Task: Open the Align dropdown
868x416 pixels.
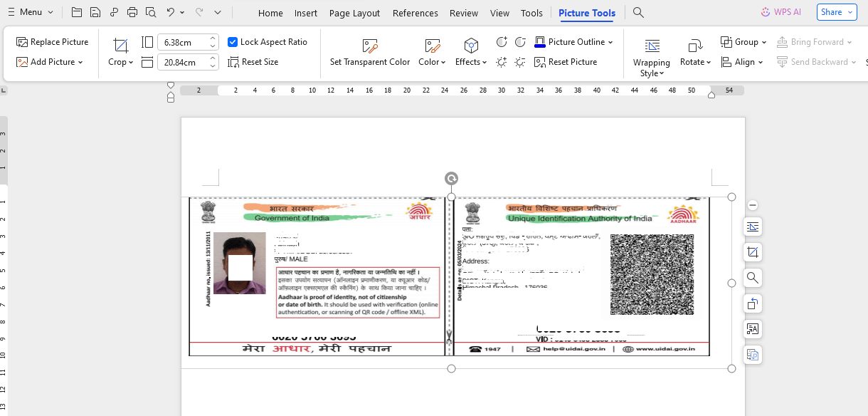Action: [x=761, y=62]
